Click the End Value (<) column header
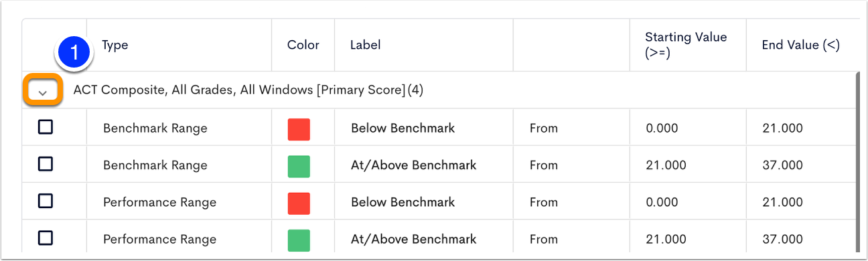Image resolution: width=868 pixels, height=261 pixels. (800, 46)
